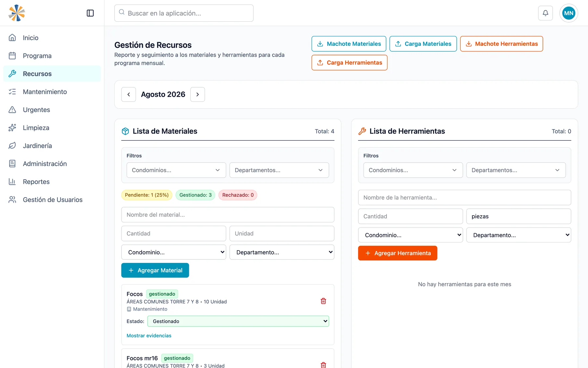
Task: Select Condominio for new material
Action: pyautogui.click(x=174, y=252)
